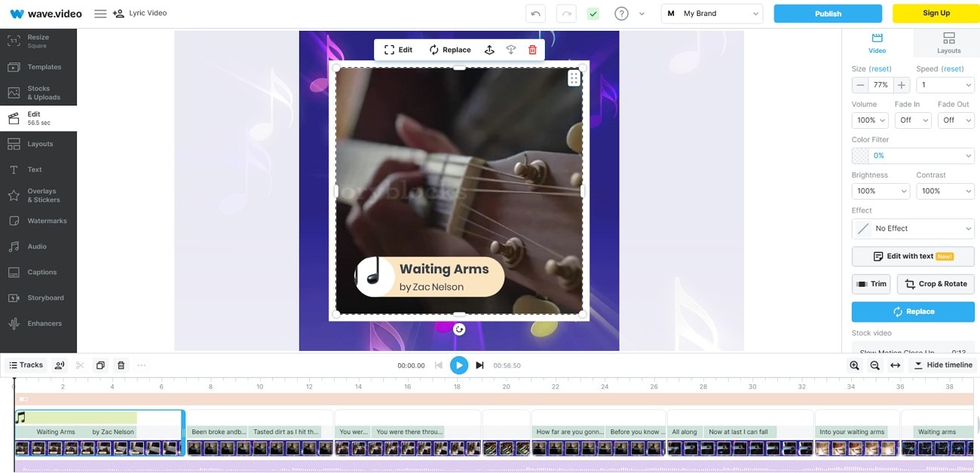The height and width of the screenshot is (473, 980).
Task: Click the timeline trash icon
Action: point(121,365)
